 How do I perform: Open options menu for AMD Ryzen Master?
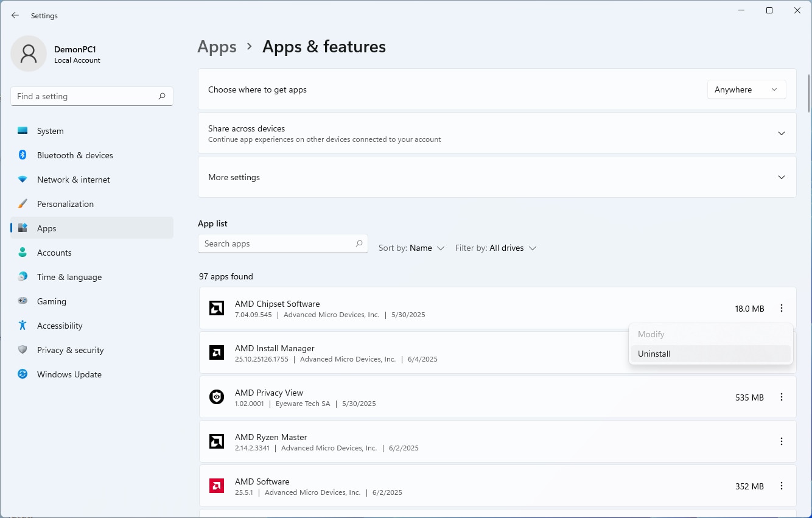pos(782,442)
